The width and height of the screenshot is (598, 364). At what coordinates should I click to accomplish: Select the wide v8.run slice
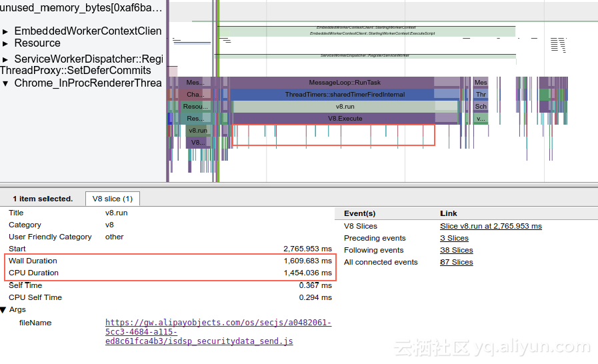(x=345, y=107)
